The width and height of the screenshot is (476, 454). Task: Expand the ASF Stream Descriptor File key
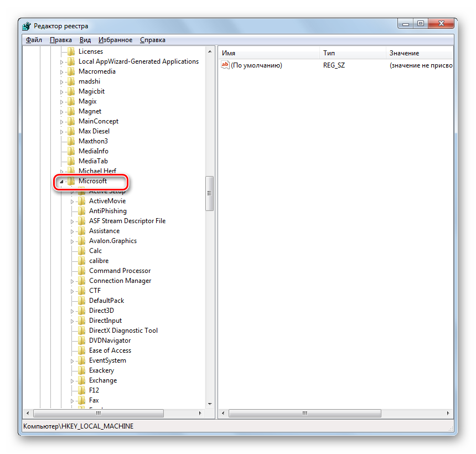click(x=73, y=221)
